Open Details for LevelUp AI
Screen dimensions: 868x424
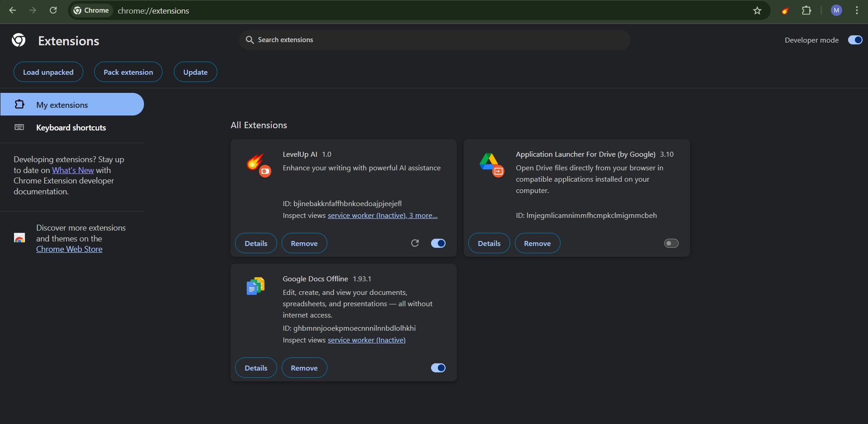pos(256,243)
